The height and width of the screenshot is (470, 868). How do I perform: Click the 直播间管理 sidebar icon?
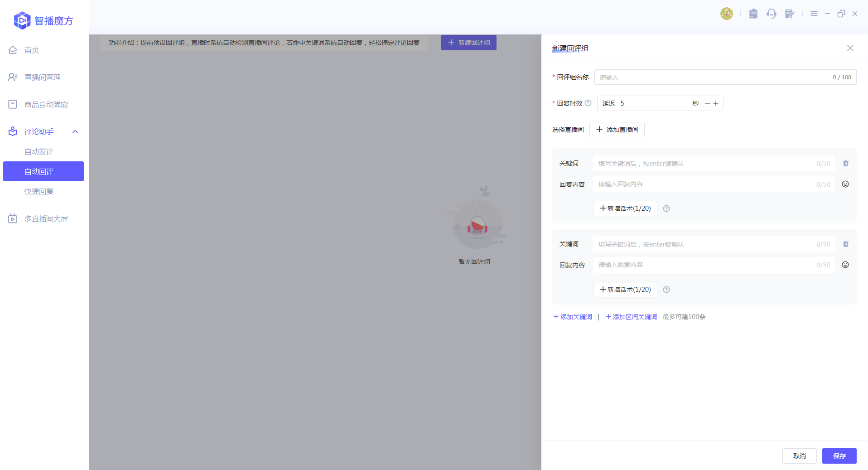(13, 77)
